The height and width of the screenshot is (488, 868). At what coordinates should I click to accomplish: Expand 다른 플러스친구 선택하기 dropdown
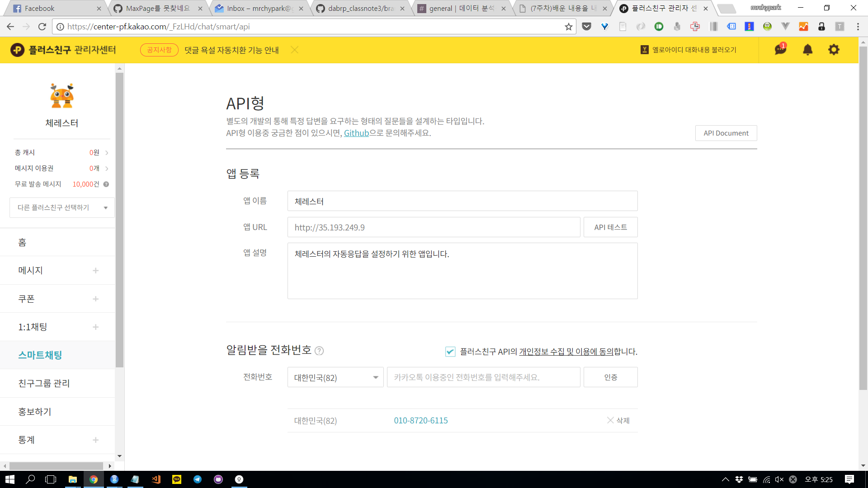pos(62,207)
